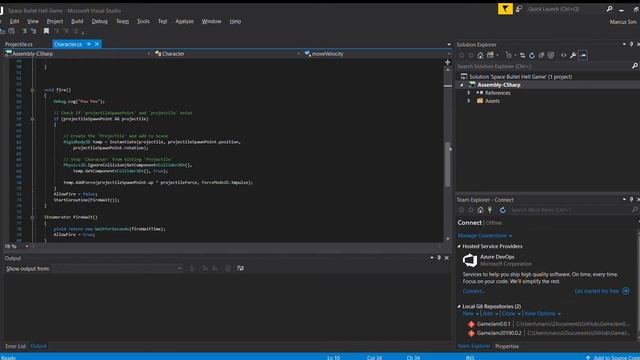Viewport: 640px width, 360px height.
Task: Click the New link under Local Git Repositories
Action: [x=468, y=313]
